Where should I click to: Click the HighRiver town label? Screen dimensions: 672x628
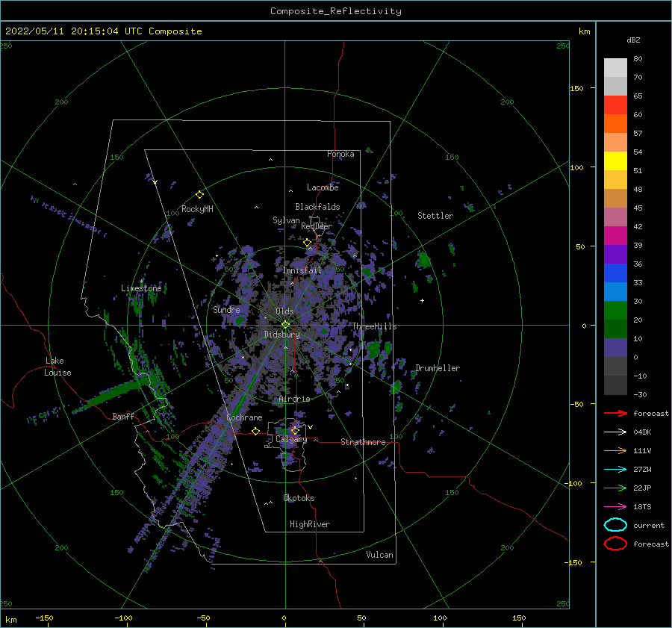tap(310, 524)
